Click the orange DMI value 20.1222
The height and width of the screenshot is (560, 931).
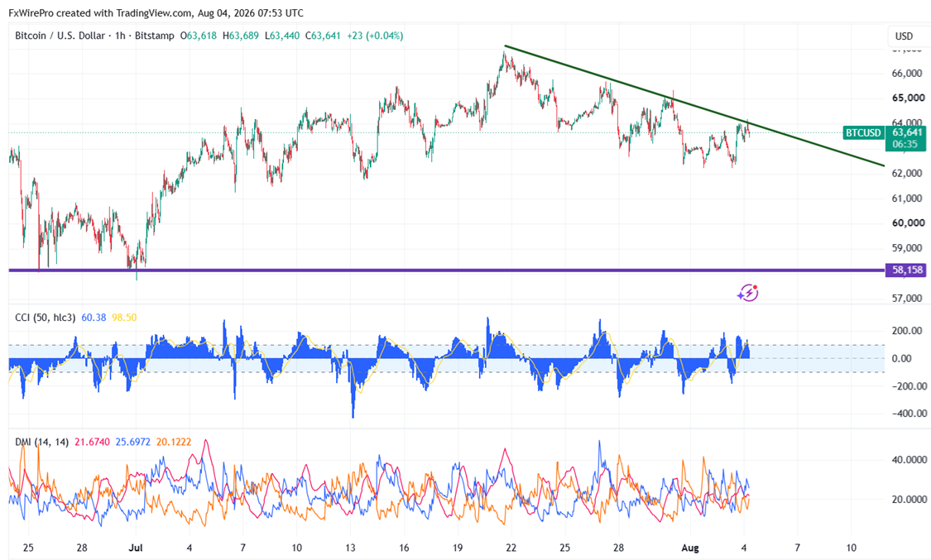[x=174, y=442]
